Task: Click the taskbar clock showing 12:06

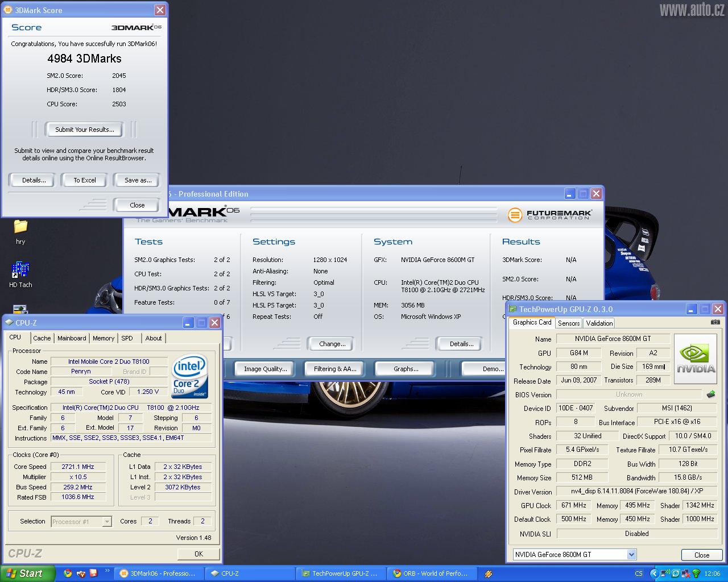Action: pos(712,574)
